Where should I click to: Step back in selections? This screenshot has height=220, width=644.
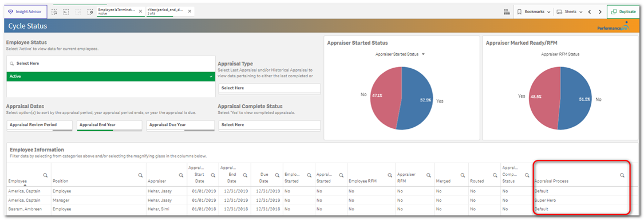tap(66, 12)
